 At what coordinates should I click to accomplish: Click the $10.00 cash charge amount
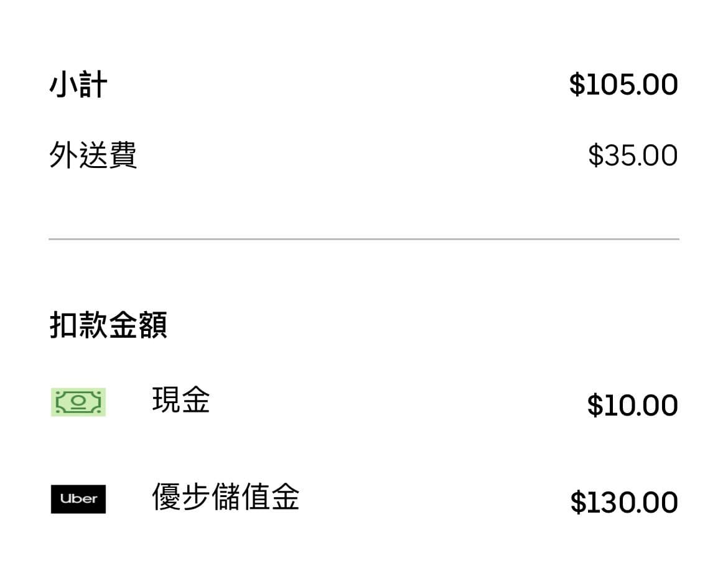pyautogui.click(x=632, y=405)
